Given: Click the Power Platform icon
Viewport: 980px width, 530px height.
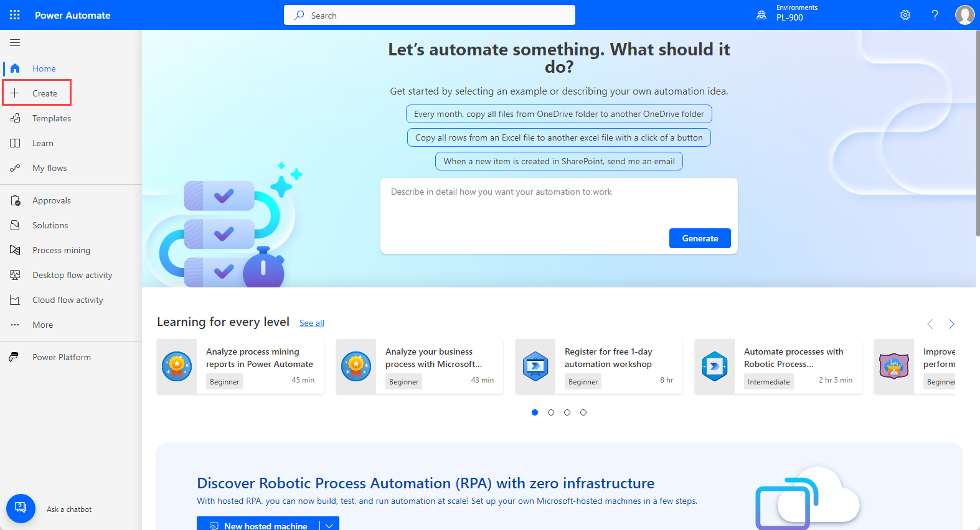Looking at the screenshot, I should [x=14, y=357].
